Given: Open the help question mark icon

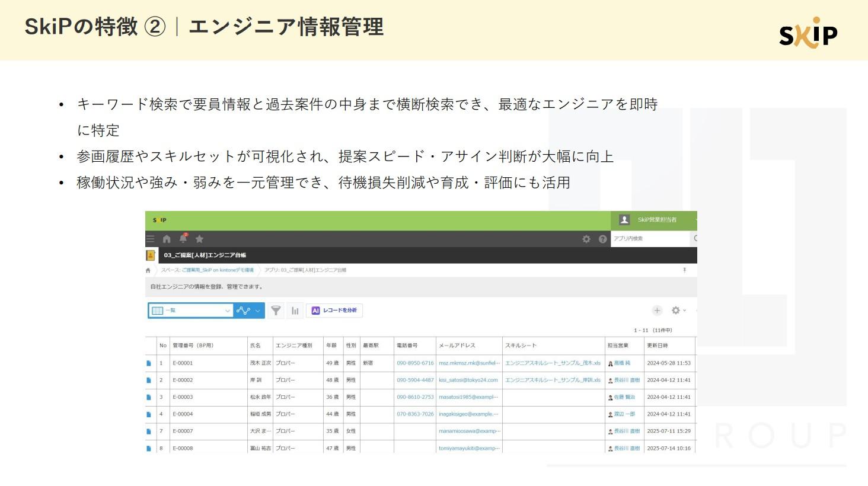Looking at the screenshot, I should (602, 239).
